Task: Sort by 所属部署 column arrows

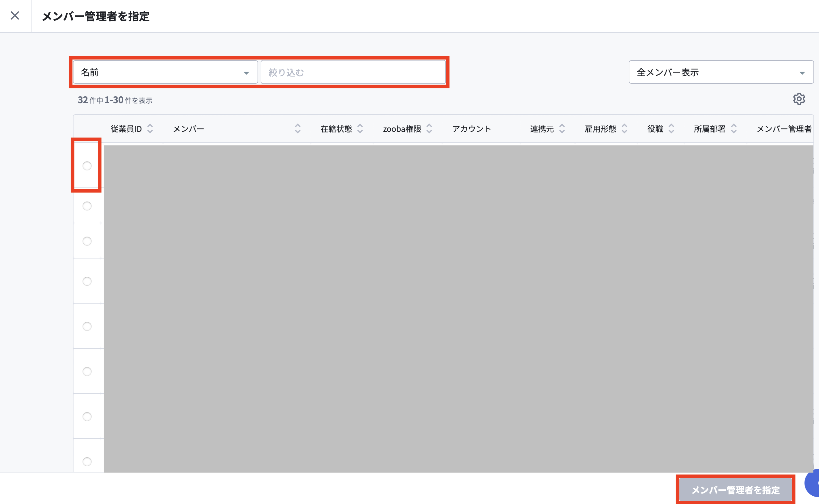Action: (734, 129)
